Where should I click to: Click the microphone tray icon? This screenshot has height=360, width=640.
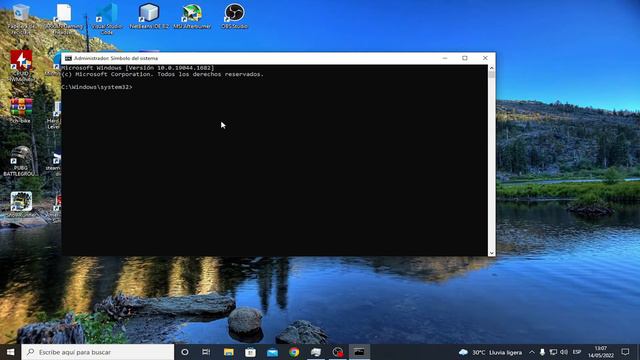tap(542, 352)
